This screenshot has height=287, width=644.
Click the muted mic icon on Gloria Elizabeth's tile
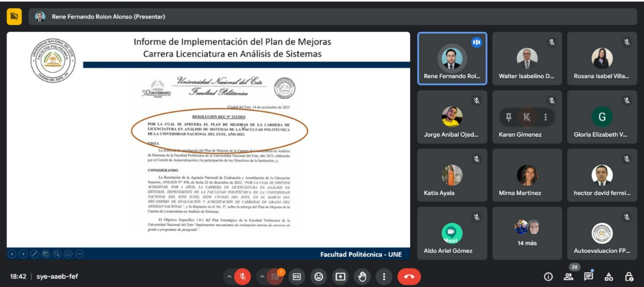click(x=627, y=100)
